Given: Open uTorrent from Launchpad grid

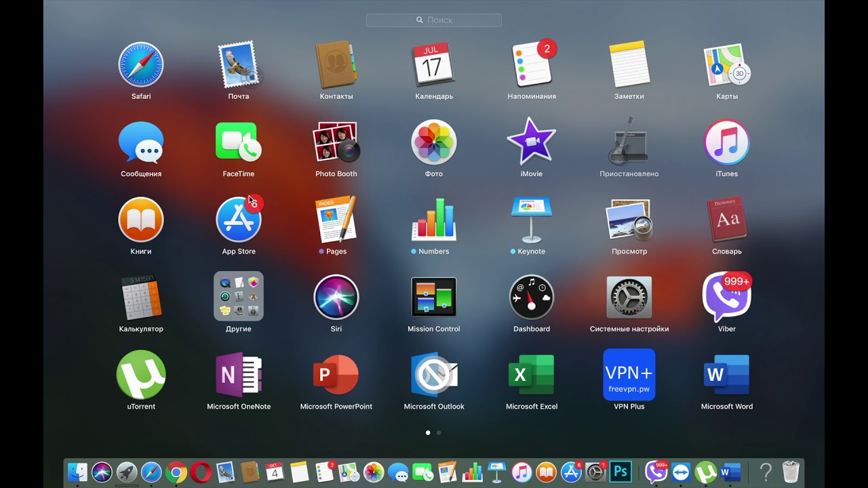Looking at the screenshot, I should click(x=141, y=374).
